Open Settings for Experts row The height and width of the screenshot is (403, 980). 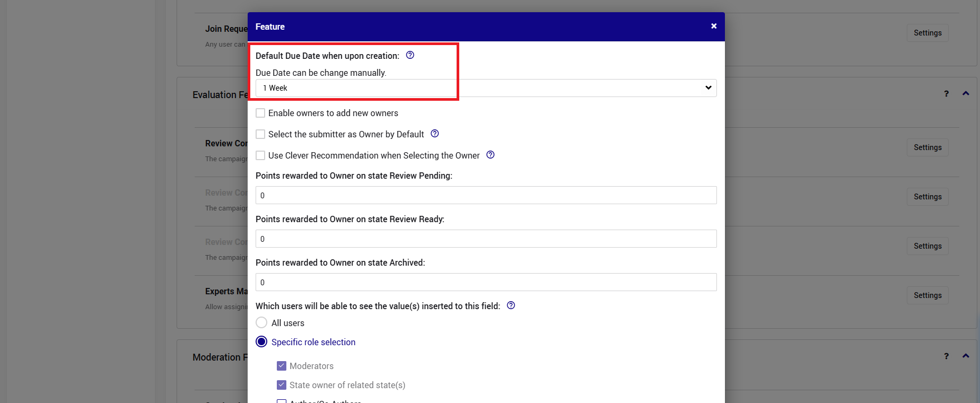pyautogui.click(x=927, y=295)
